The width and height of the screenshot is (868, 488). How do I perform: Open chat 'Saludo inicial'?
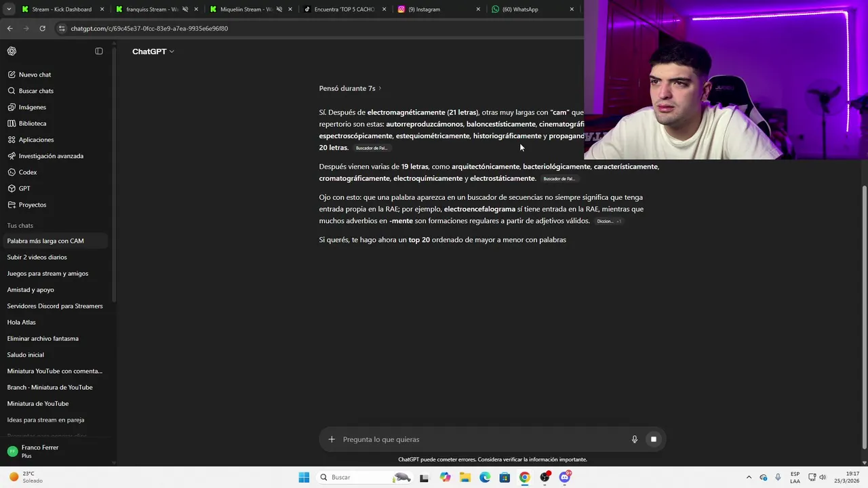[54, 355]
